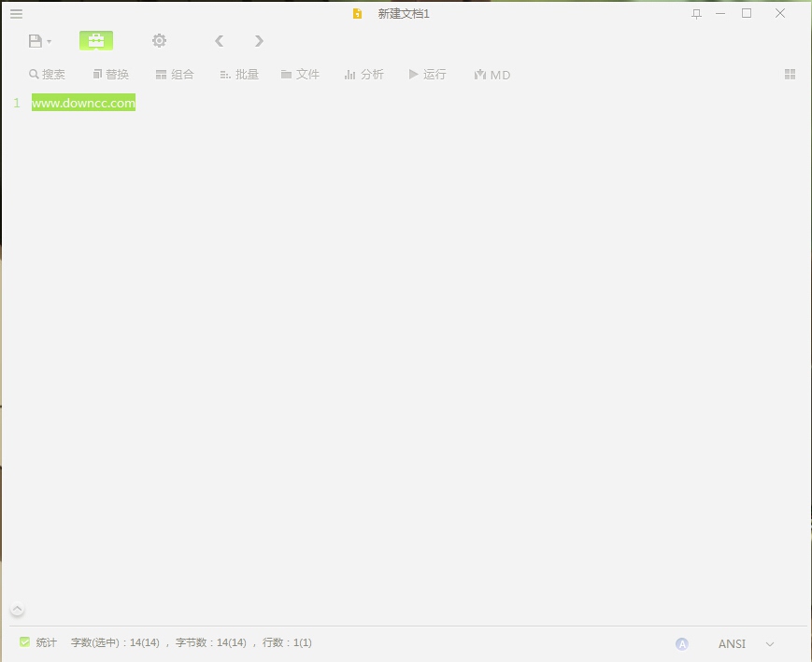Viewport: 812px width, 662px height.
Task: Click the forward navigation arrow
Action: (259, 40)
